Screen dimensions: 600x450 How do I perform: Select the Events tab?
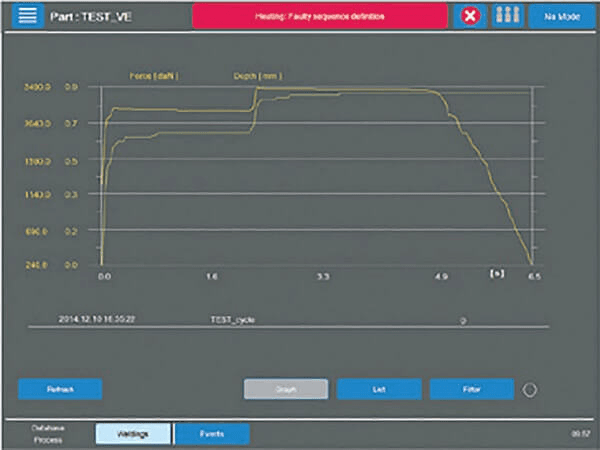[x=212, y=434]
